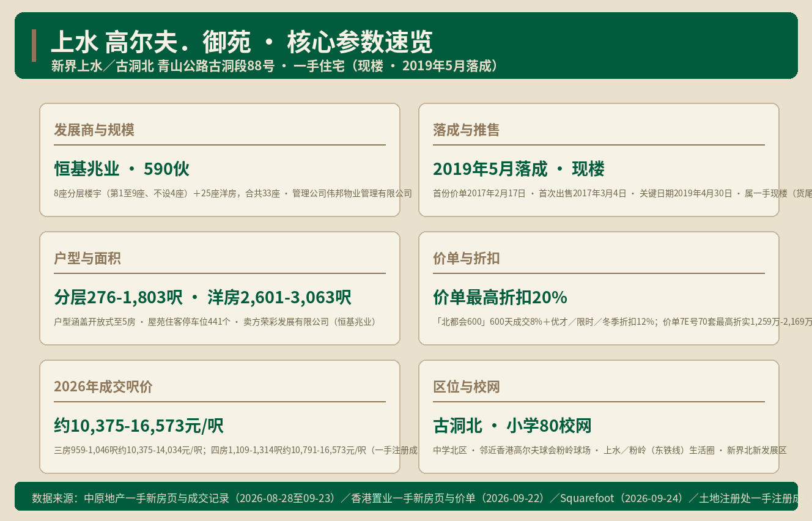This screenshot has width=812, height=521.
Task: Click the title 上水 高尔夫．御苑 核心参数速览
Action: click(242, 43)
